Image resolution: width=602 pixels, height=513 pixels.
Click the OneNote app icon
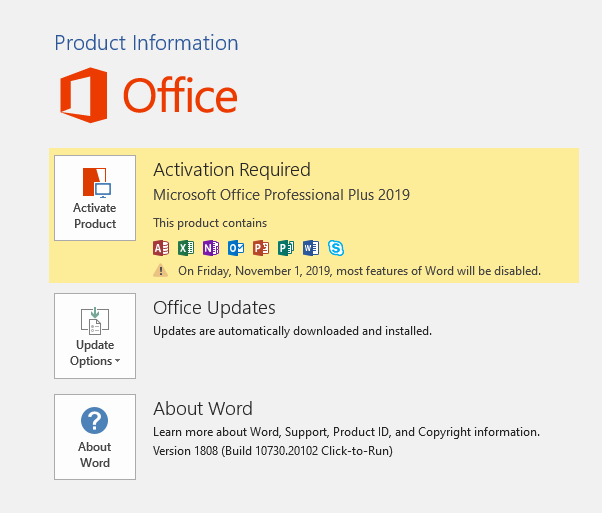pos(211,248)
